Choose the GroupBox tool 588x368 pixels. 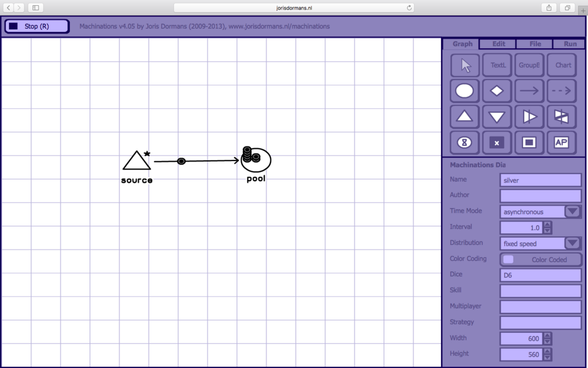(x=529, y=66)
